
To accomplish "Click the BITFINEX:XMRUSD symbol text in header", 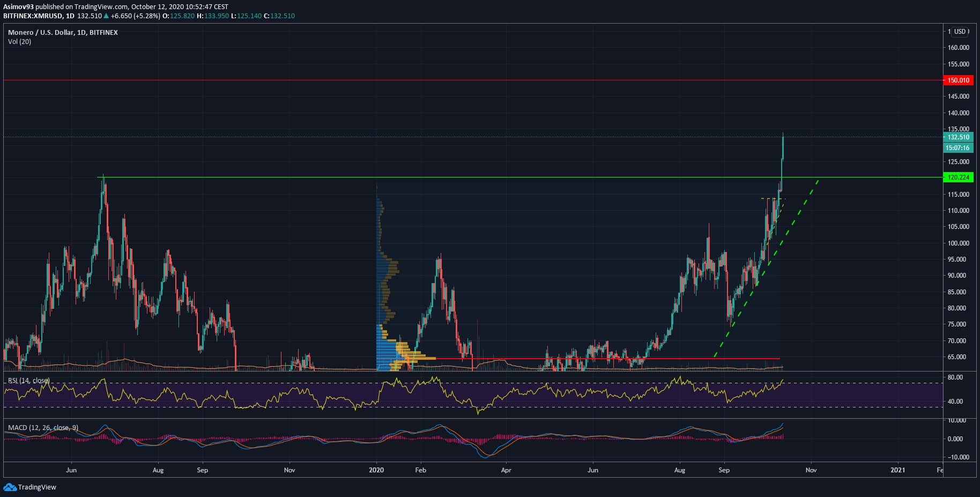I will coord(33,16).
